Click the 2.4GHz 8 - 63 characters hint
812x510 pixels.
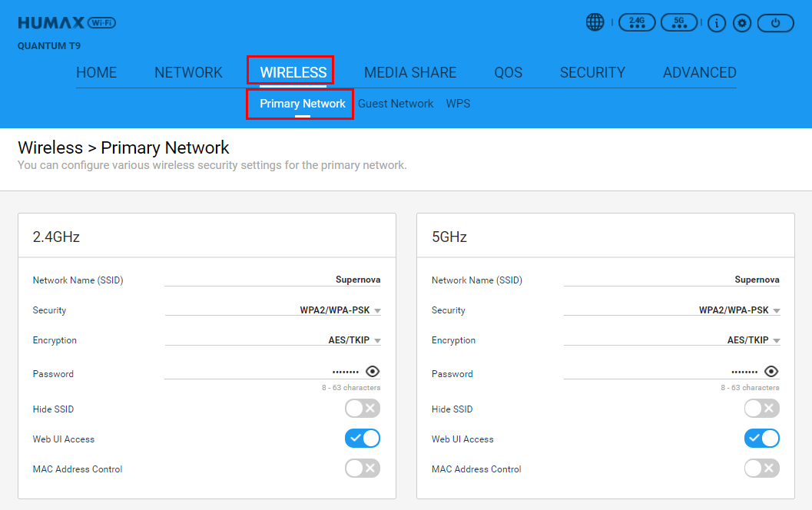coord(351,387)
